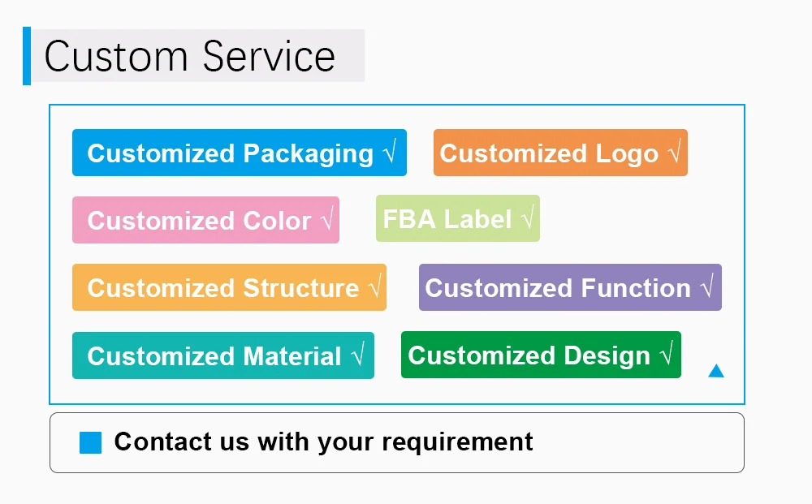Click the Customized Packaging button
The height and width of the screenshot is (504, 812).
(239, 153)
